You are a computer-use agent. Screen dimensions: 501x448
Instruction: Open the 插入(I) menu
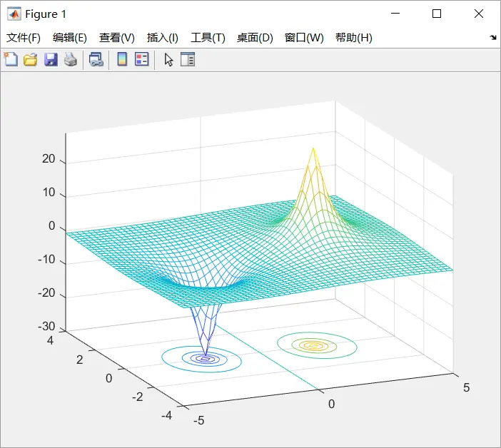(162, 38)
